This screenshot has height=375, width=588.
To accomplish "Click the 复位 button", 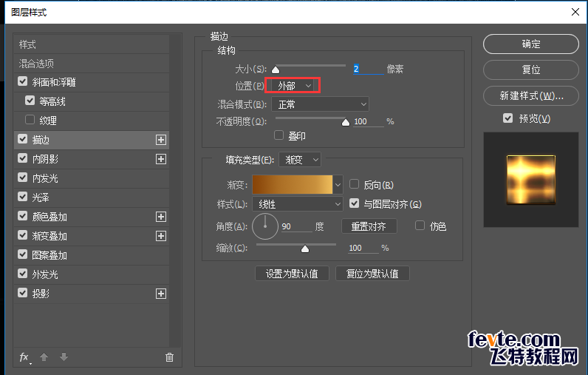I will pyautogui.click(x=531, y=70).
